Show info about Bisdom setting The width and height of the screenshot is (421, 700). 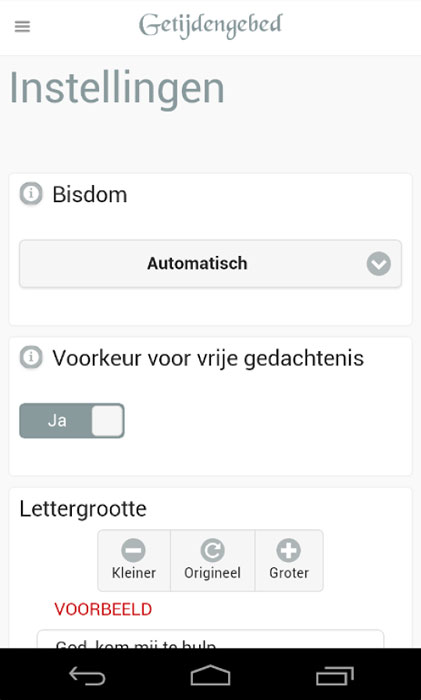click(x=31, y=194)
